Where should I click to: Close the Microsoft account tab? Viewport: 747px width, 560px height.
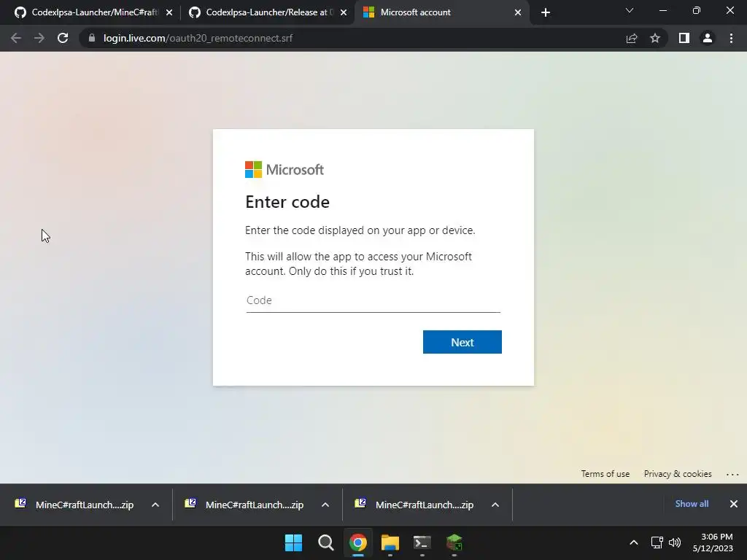(518, 13)
